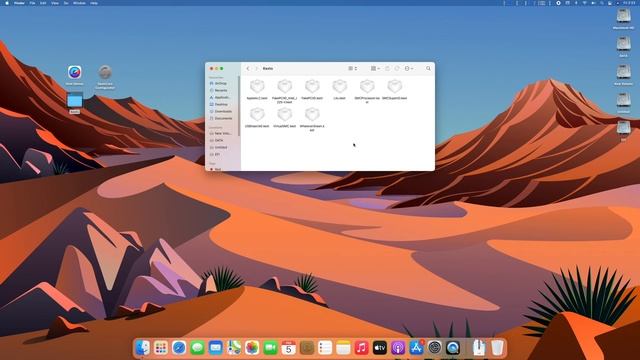Screen dimensions: 640x360
Task: Open Calendar from the Dock
Action: click(x=289, y=348)
